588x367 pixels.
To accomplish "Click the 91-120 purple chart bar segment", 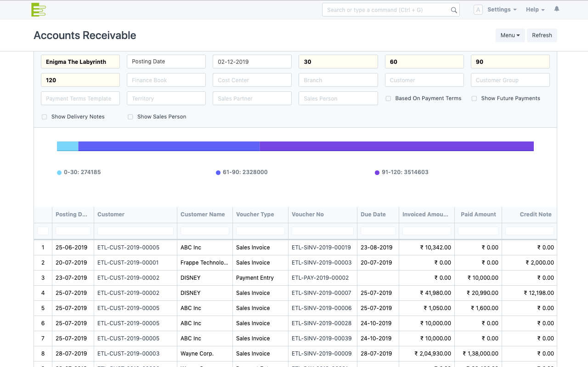I will pos(396,146).
